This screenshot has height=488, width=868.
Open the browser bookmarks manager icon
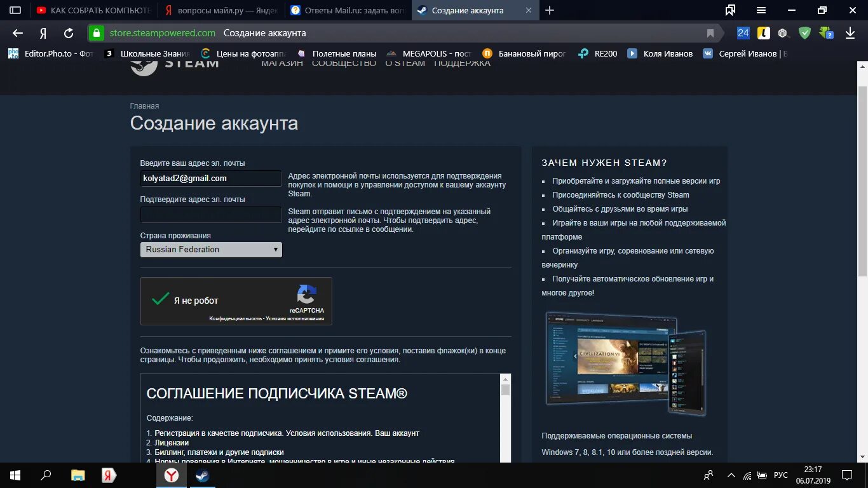(730, 10)
